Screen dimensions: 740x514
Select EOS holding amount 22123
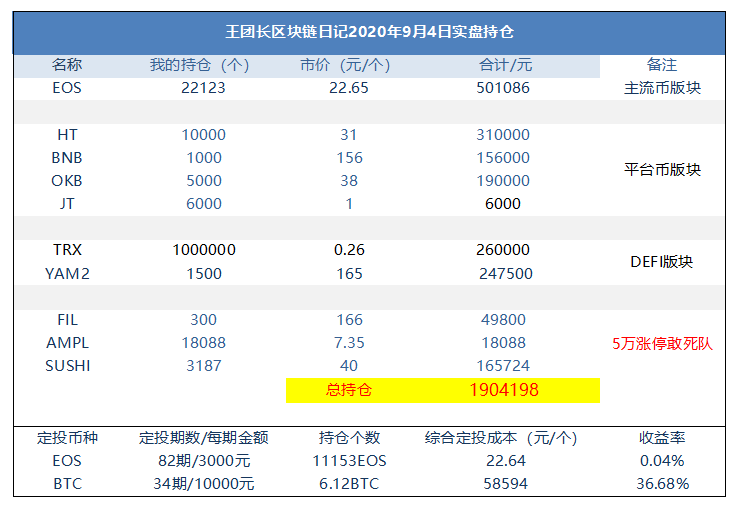tap(203, 88)
